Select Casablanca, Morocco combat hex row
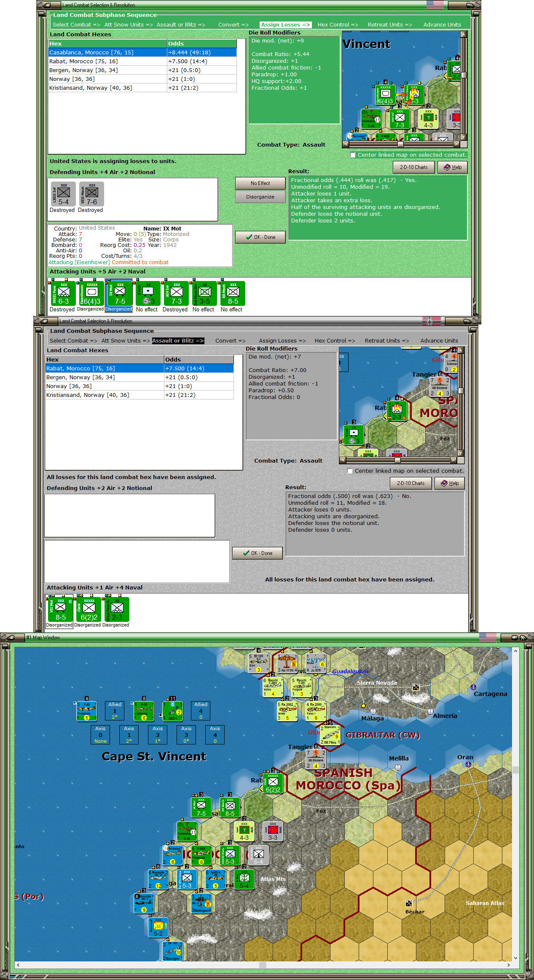Viewport: 534px width, 980px height. 142,53
